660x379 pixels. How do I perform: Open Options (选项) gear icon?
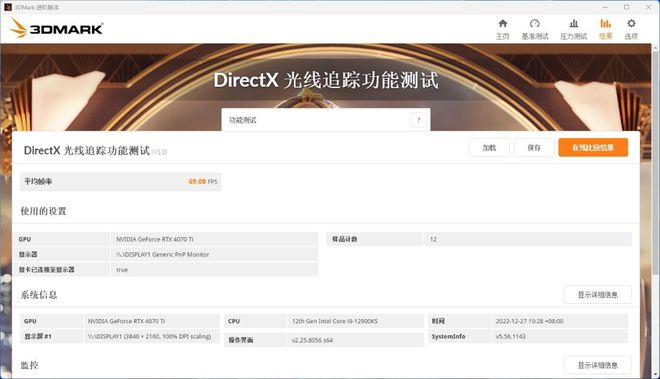tap(631, 24)
